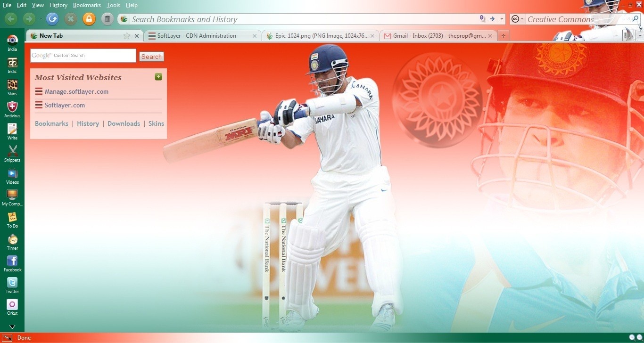Click the Google Custom Search input field
644x343 pixels.
click(x=83, y=56)
